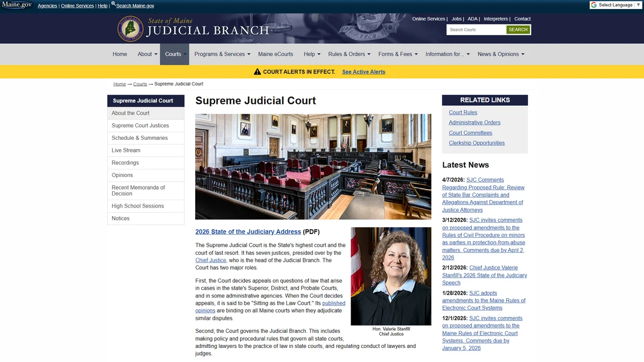Open Court Committees related link

click(x=470, y=133)
